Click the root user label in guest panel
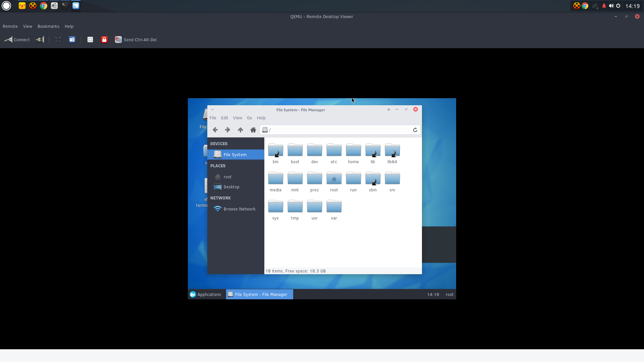 pyautogui.click(x=449, y=295)
